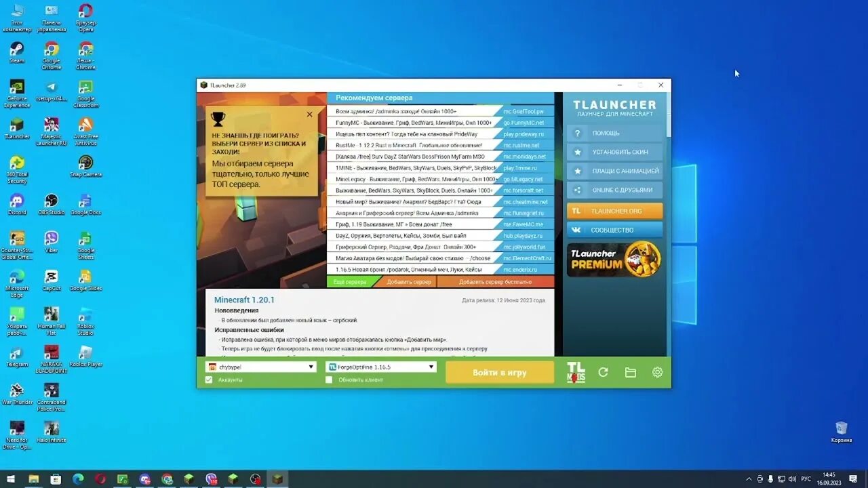Open the game folder icon

click(630, 372)
